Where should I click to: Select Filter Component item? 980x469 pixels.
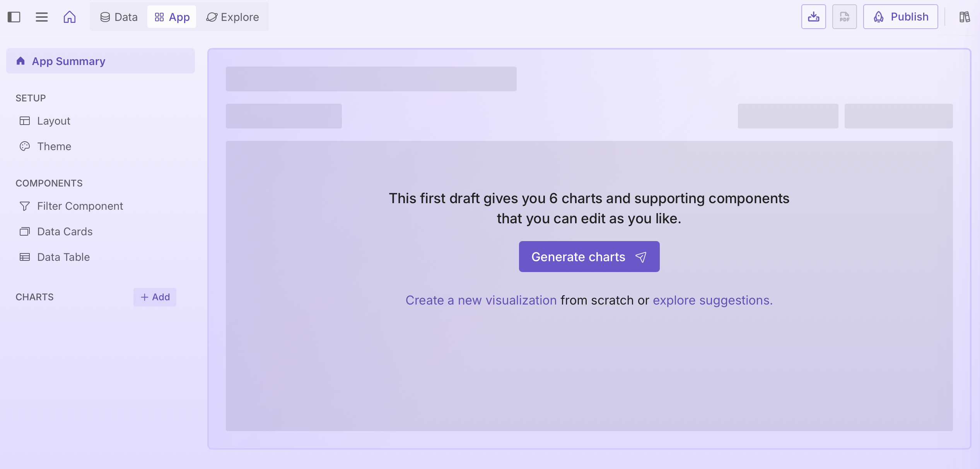[x=80, y=206]
